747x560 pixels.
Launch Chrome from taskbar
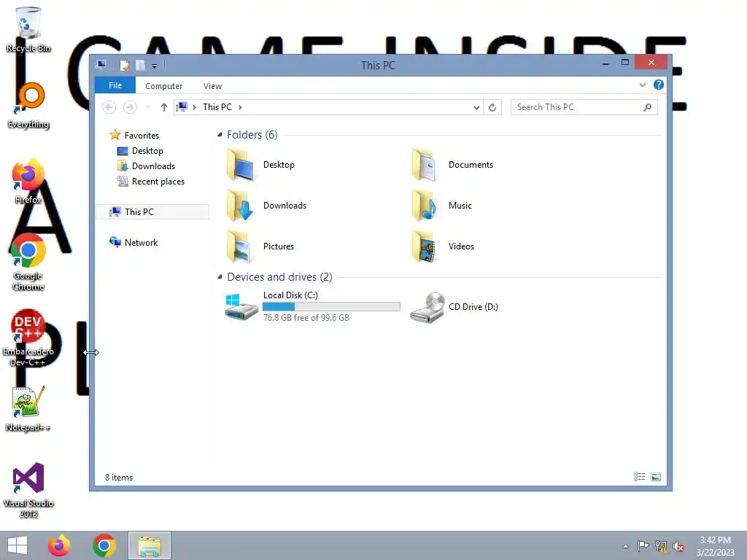click(104, 545)
